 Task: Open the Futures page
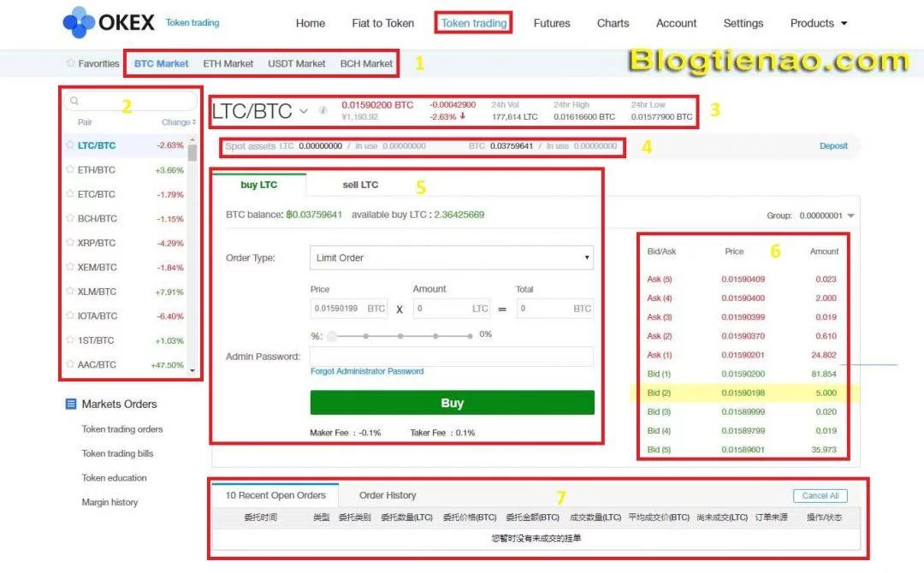click(x=552, y=23)
